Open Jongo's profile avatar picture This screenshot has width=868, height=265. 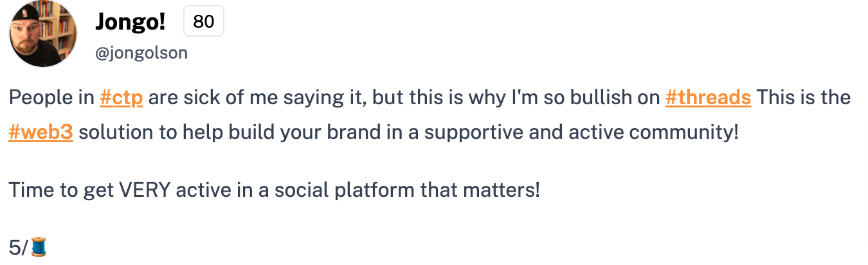coord(43,33)
